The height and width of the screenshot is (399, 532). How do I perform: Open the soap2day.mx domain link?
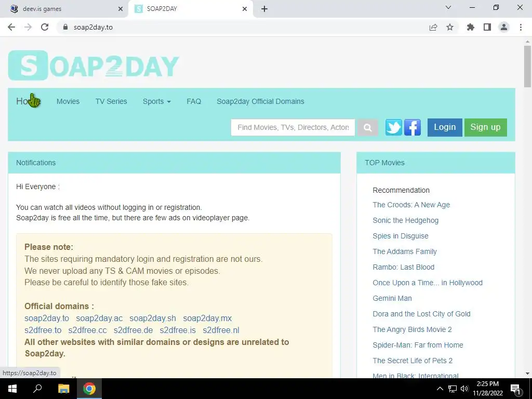(207, 318)
